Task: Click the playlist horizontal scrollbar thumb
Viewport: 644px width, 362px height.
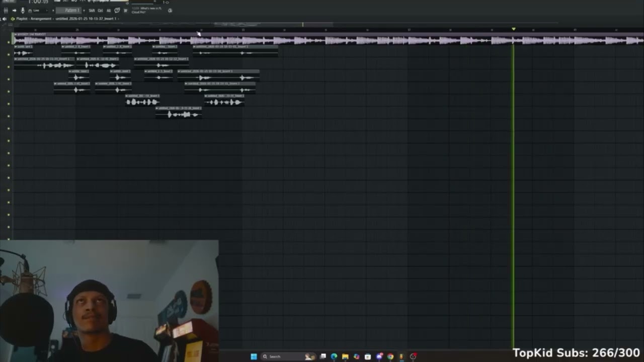Action: 273,24
